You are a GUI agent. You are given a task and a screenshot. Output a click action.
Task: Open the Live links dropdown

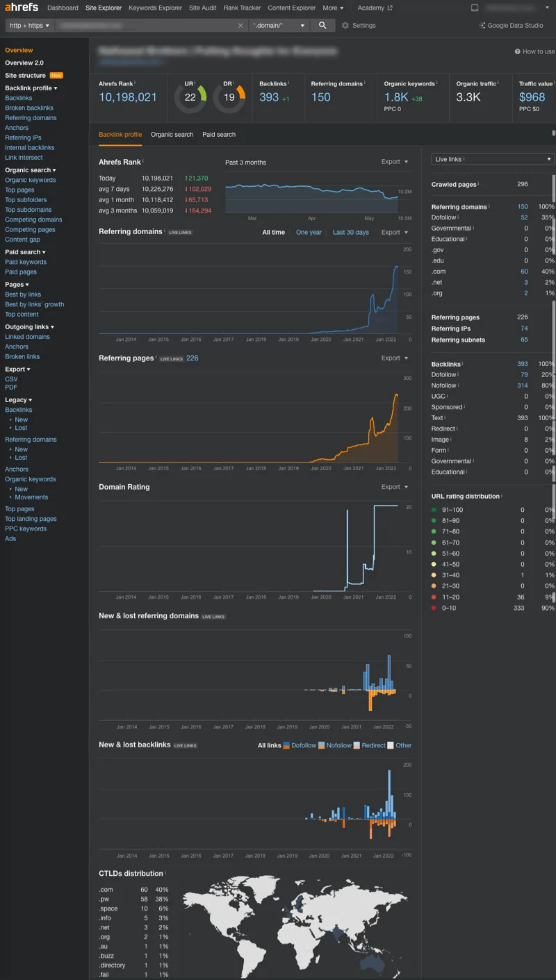(493, 159)
